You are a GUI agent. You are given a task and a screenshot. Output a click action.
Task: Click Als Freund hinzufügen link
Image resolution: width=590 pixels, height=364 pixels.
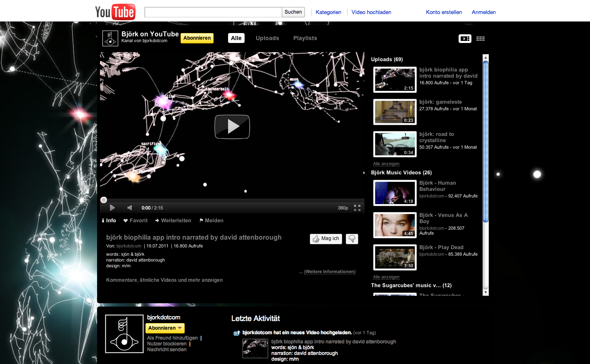(x=172, y=338)
